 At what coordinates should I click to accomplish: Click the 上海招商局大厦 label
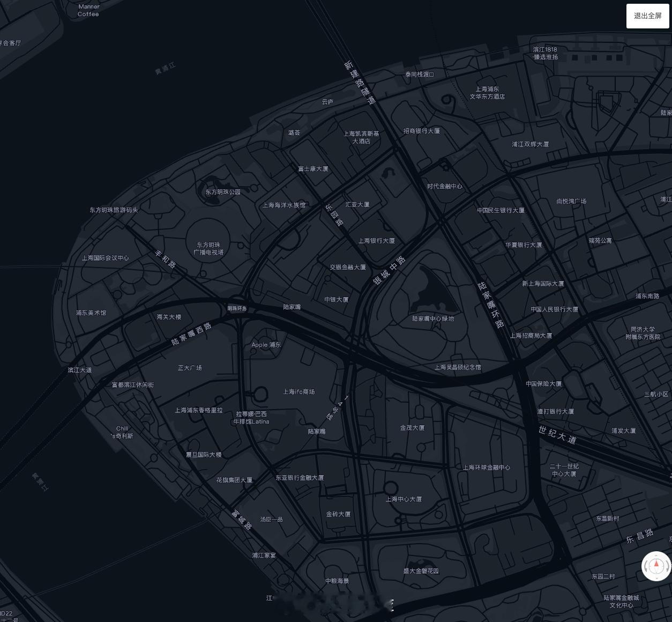point(531,336)
